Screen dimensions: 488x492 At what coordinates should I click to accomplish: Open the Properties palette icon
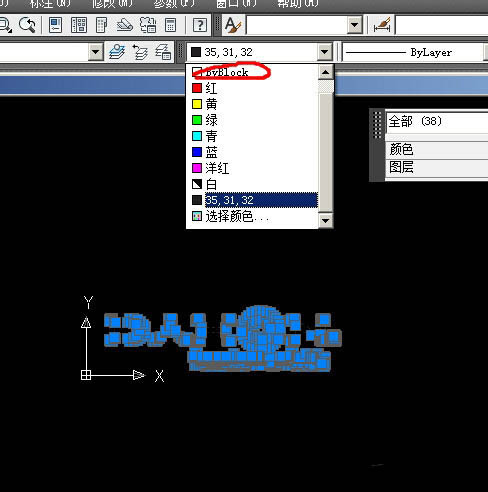pos(55,25)
